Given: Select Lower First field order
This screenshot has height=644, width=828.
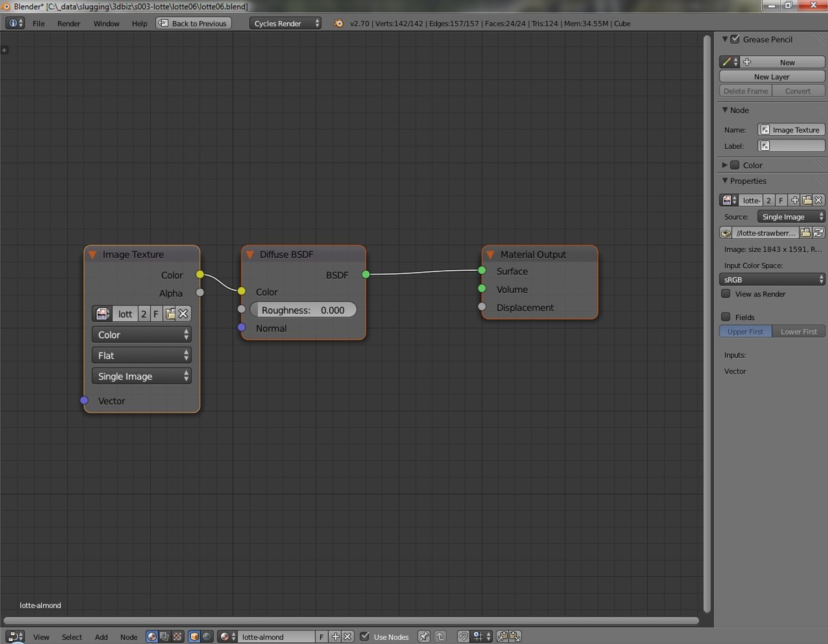Looking at the screenshot, I should coord(799,332).
